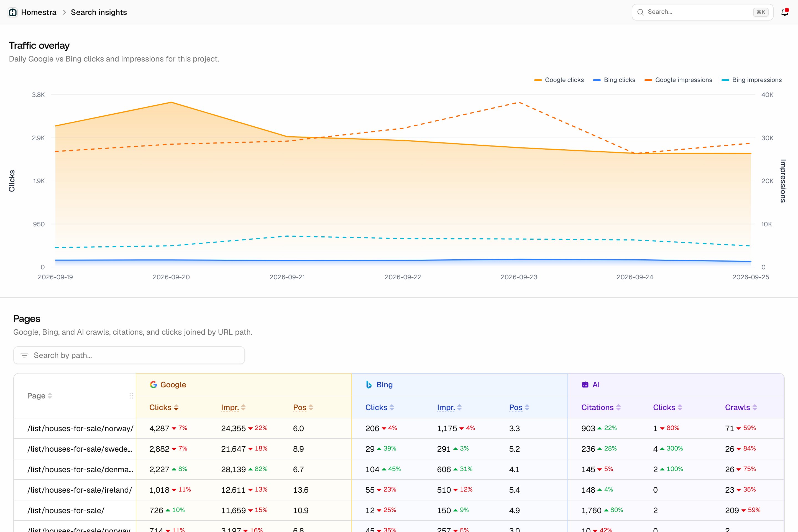798x532 pixels.
Task: Sort by AI Clicks column
Action: tap(667, 407)
